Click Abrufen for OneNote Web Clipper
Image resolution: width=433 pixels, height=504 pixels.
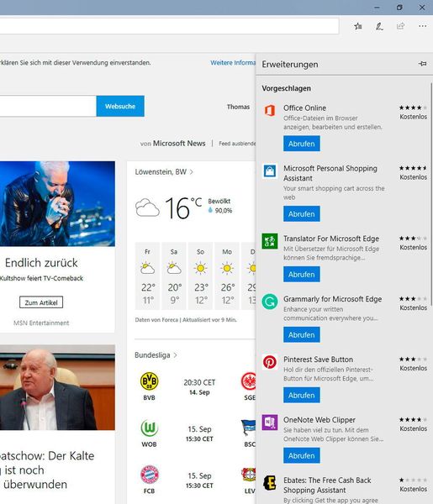tap(302, 455)
